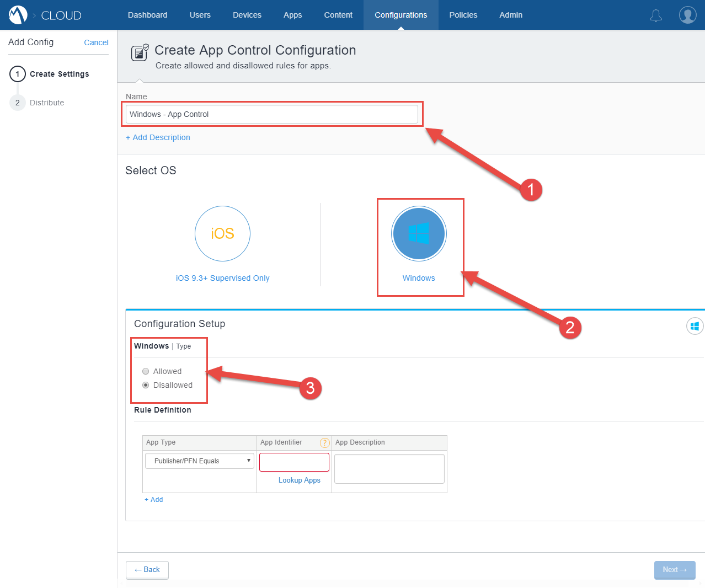This screenshot has height=588, width=705.
Task: Click the Windows logo in Configuration Setup corner
Action: [695, 326]
